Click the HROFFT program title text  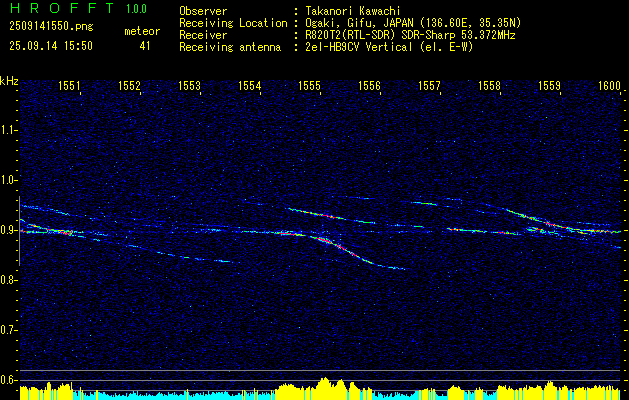tap(62, 8)
